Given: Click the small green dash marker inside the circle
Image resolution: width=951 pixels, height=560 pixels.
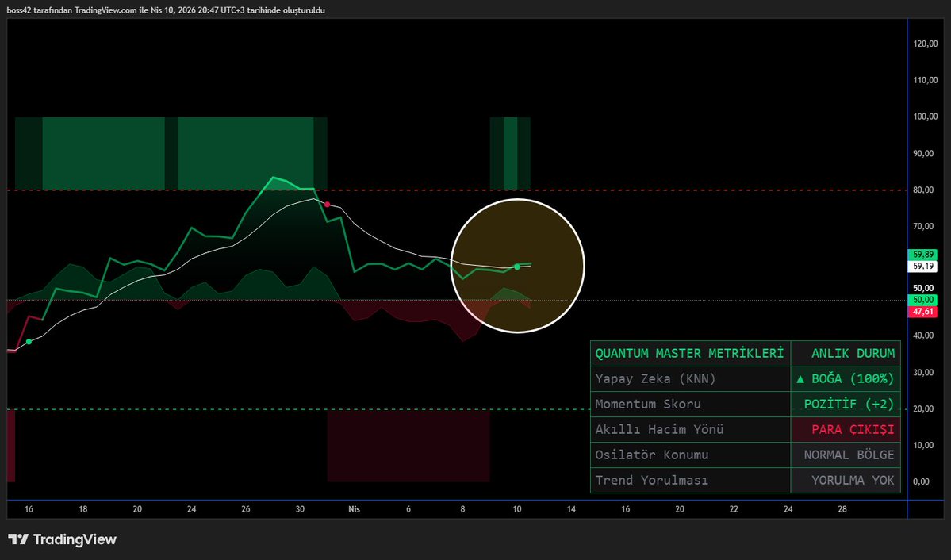Looking at the screenshot, I should [x=527, y=264].
